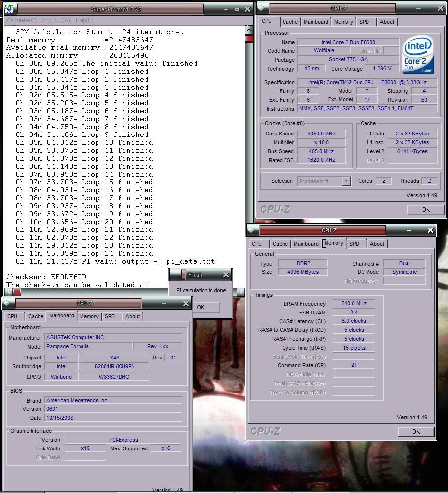Click the DRAM Frequency 540.0 MHz field
This screenshot has height=493, width=448.
(354, 303)
